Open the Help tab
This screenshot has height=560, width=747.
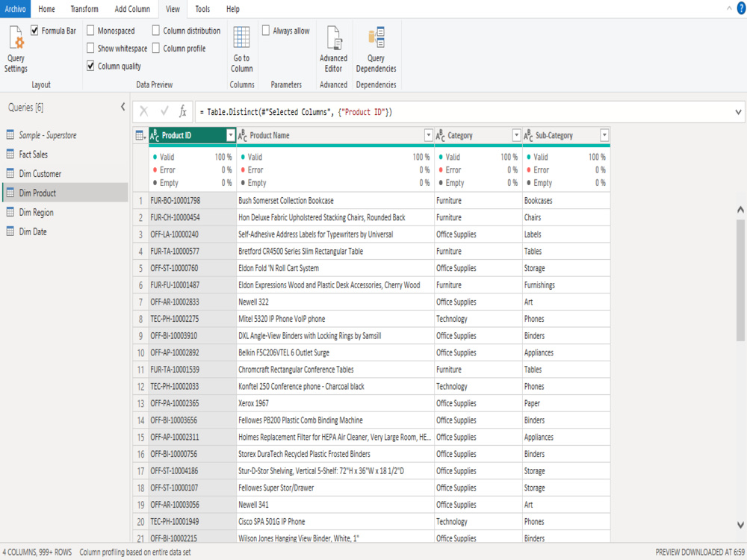(233, 9)
